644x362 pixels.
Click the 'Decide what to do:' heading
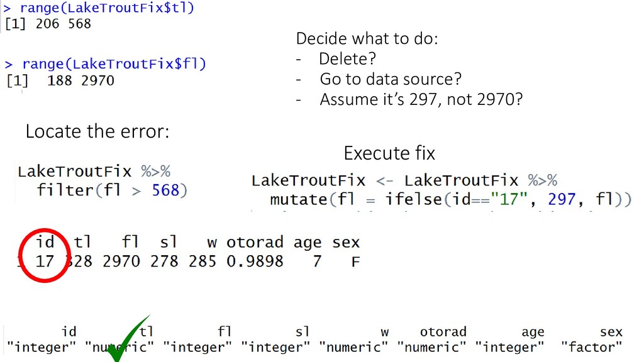pos(367,38)
